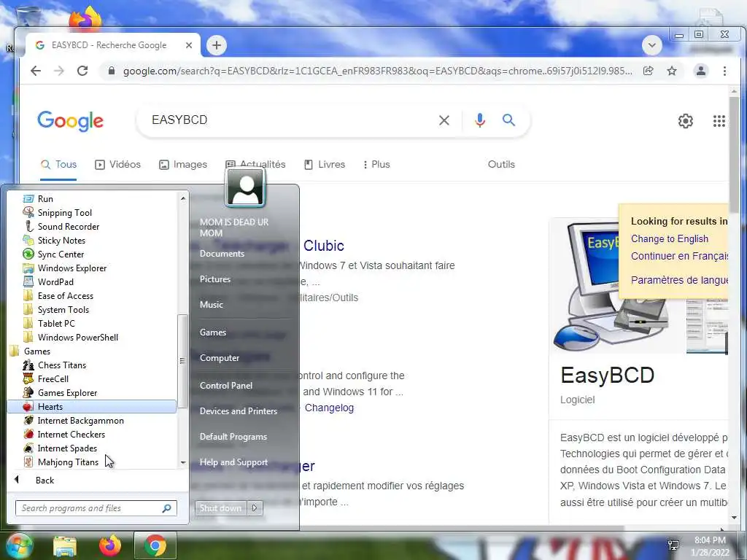
Task: Start the Hearts game
Action: coord(93,406)
